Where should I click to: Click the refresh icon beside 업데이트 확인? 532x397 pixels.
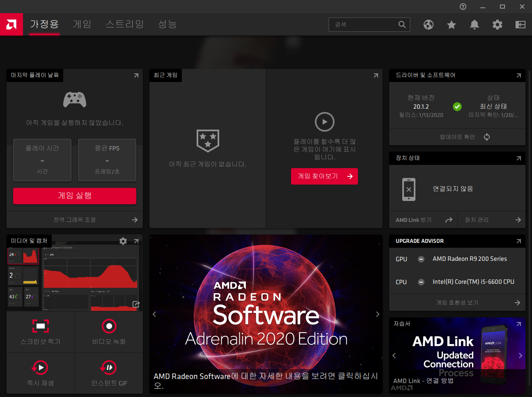coord(487,137)
